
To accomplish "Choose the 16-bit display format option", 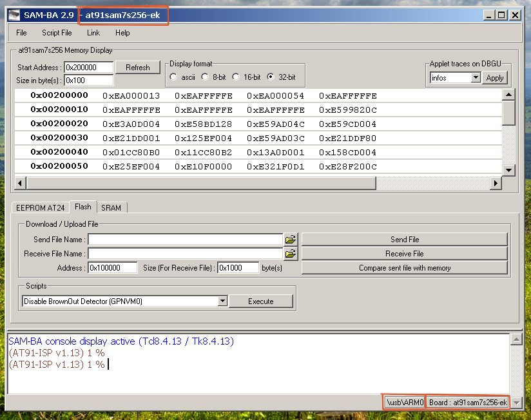I will pos(237,77).
